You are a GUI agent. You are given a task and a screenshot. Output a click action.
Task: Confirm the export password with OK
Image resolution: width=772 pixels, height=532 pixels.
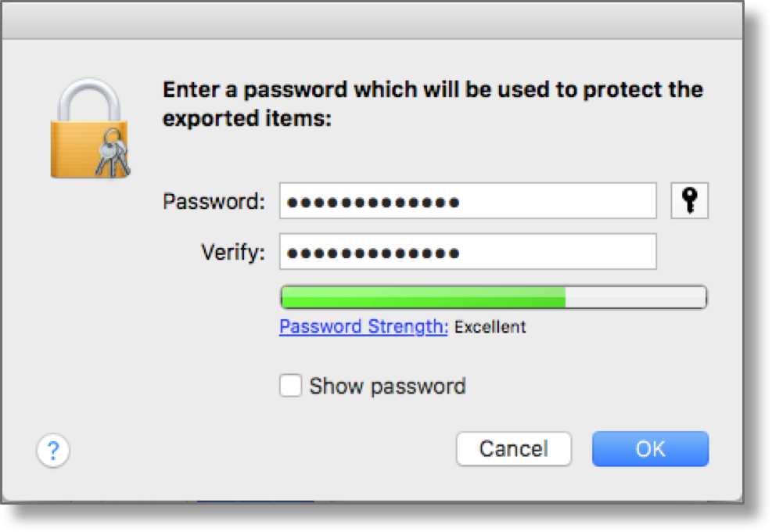(x=650, y=449)
